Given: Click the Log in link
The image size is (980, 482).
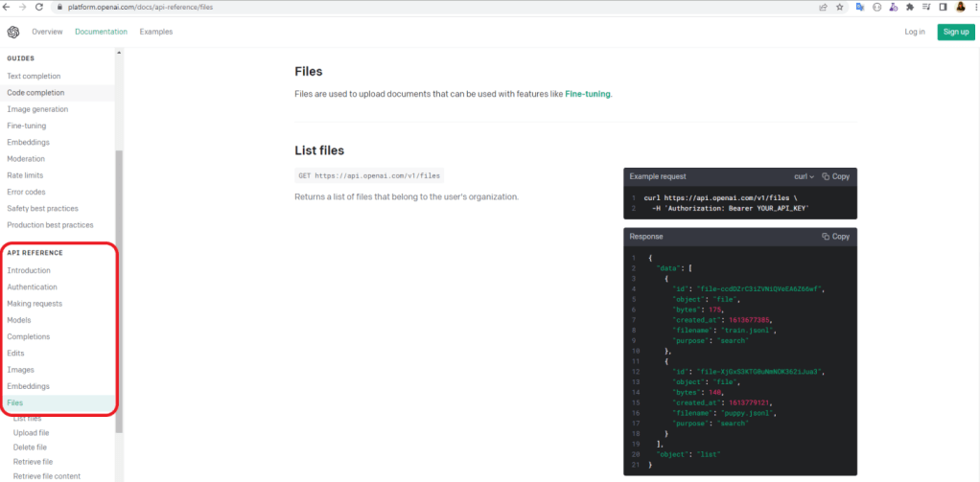Looking at the screenshot, I should coord(915,32).
